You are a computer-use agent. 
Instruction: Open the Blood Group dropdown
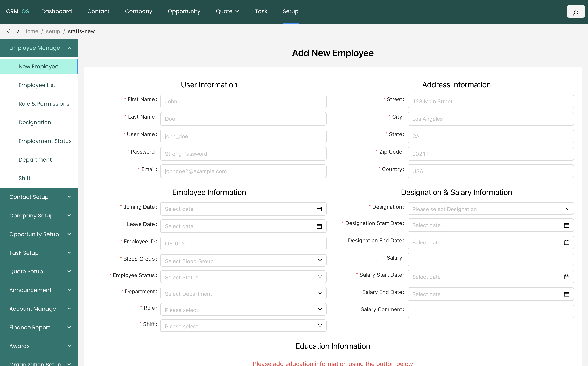[x=243, y=261]
